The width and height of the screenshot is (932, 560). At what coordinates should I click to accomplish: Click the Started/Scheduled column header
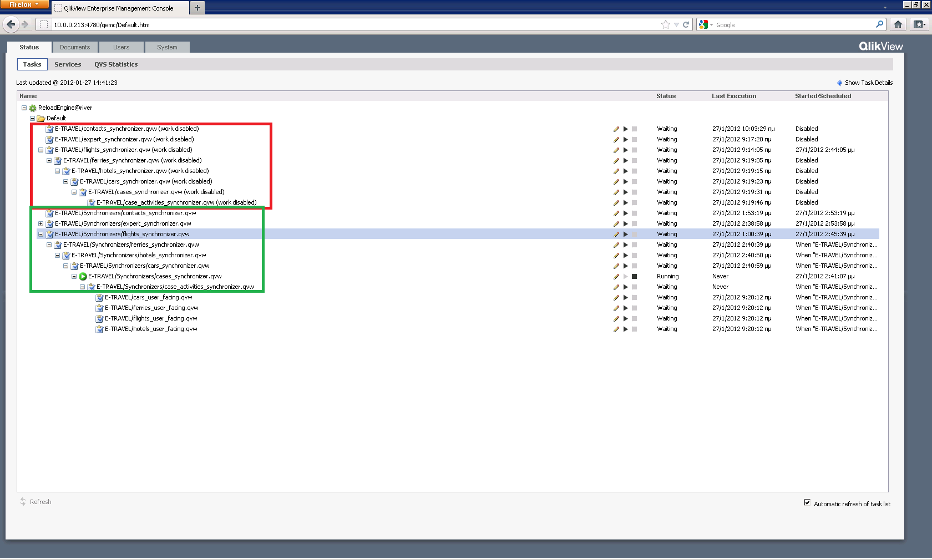coord(823,96)
